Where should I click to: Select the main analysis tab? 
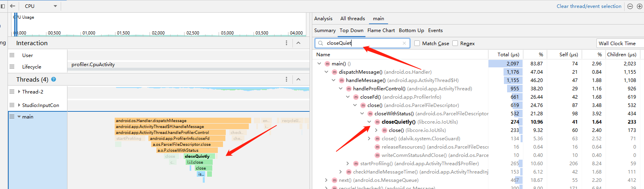click(378, 18)
